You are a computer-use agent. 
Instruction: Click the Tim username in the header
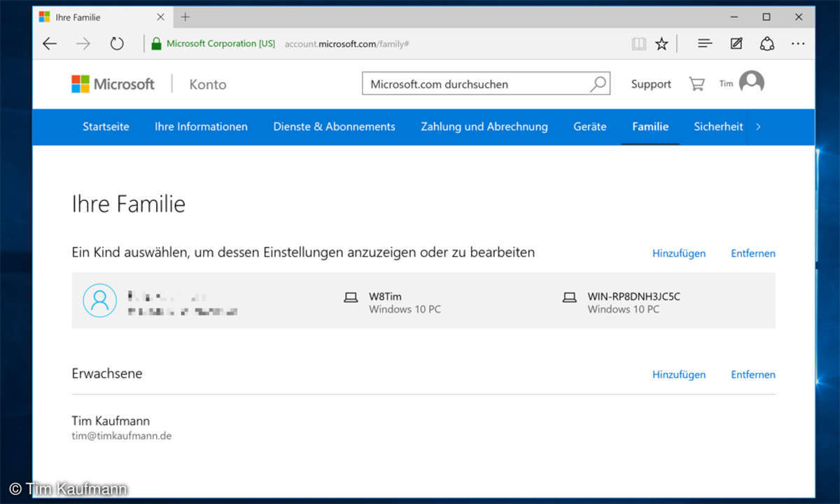(x=726, y=83)
